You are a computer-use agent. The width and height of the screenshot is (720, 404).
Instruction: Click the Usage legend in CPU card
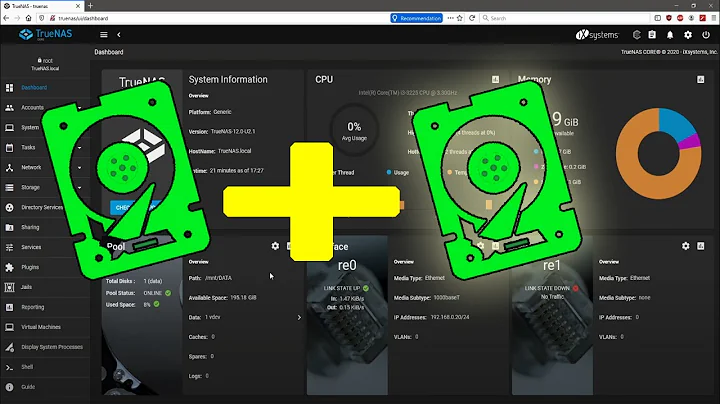tap(398, 173)
